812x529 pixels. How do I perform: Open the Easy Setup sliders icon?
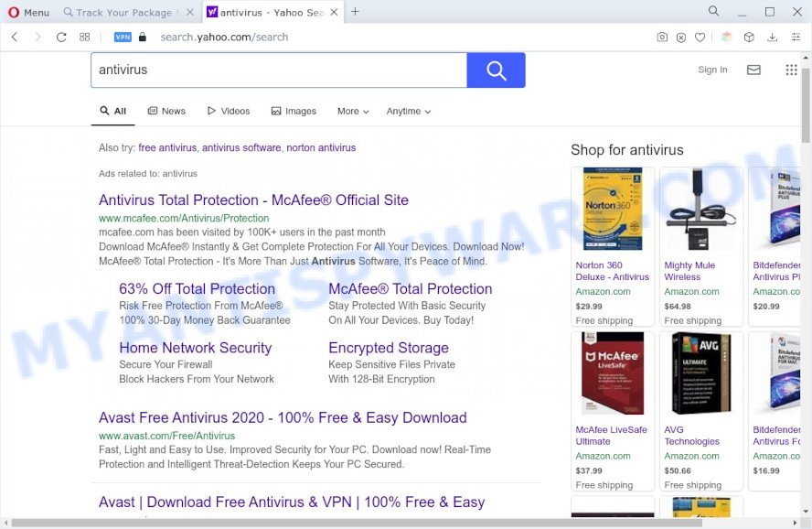click(796, 37)
